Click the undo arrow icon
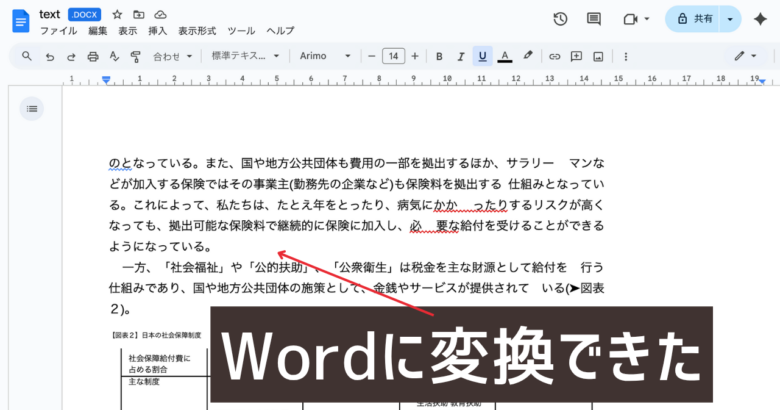 [49, 56]
